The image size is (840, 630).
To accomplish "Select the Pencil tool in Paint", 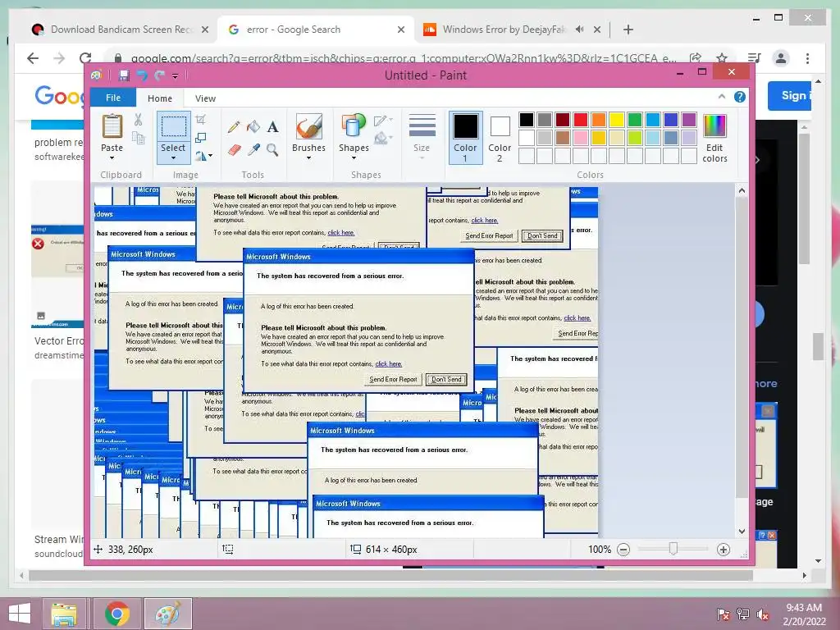I will [x=234, y=127].
